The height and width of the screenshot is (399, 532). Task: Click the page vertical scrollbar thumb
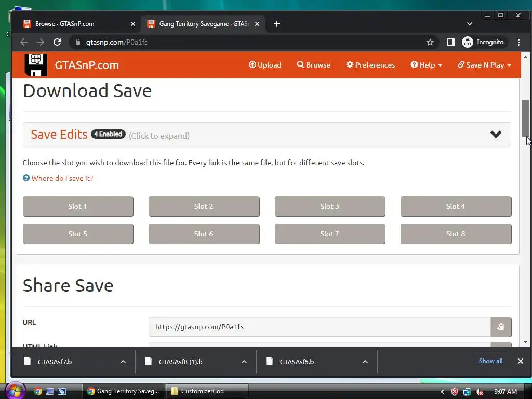point(525,118)
